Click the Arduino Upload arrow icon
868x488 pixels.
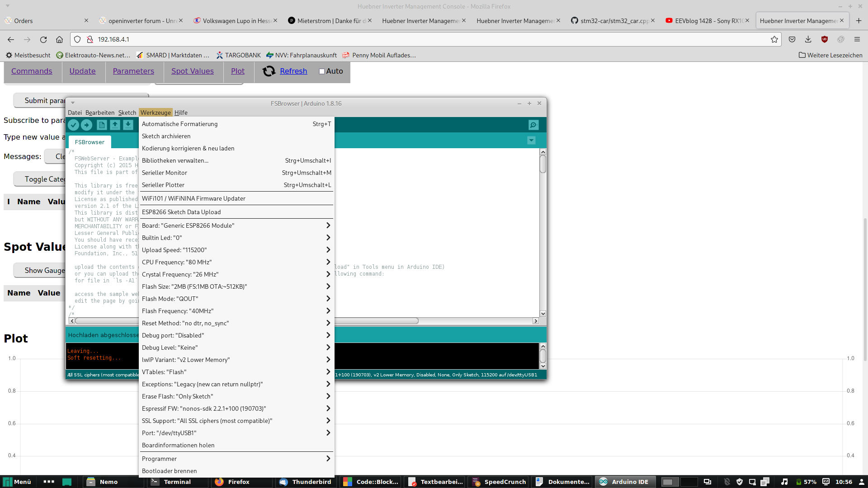pyautogui.click(x=86, y=125)
